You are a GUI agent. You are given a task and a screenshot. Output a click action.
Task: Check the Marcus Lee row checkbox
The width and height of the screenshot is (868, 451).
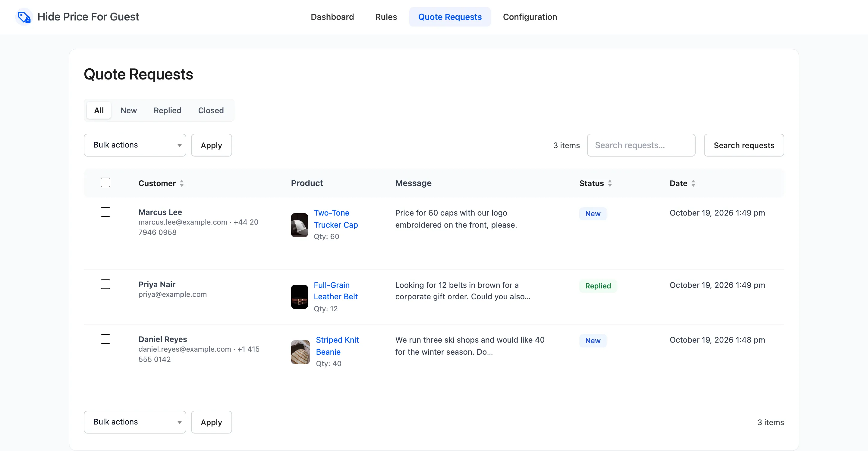pos(105,212)
